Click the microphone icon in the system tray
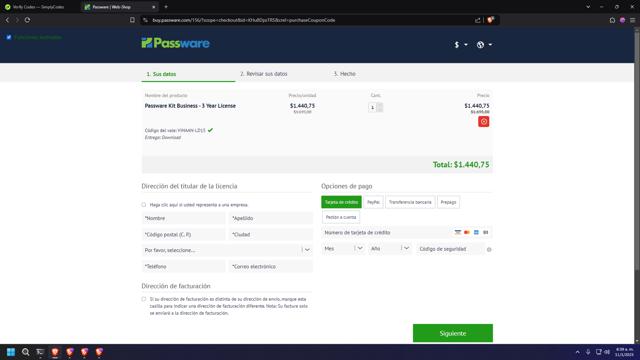640x360 pixels. [588, 352]
